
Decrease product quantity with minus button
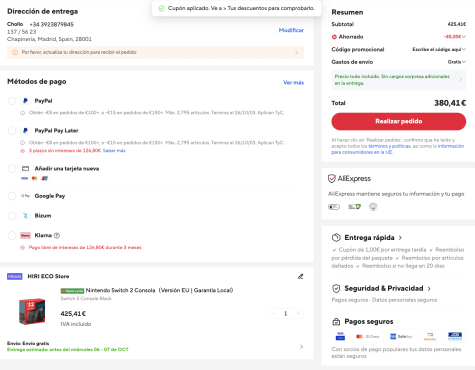[273, 313]
